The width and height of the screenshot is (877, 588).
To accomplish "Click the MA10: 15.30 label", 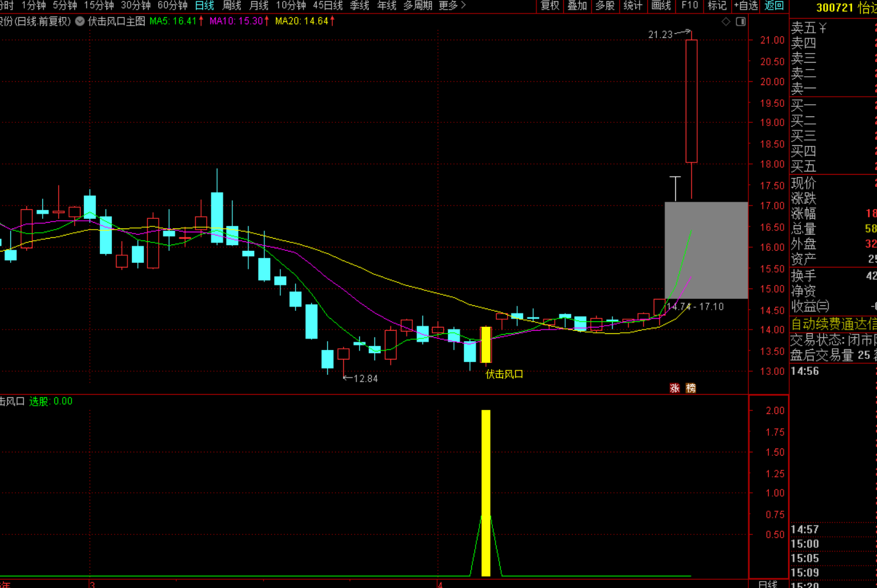I will (236, 21).
